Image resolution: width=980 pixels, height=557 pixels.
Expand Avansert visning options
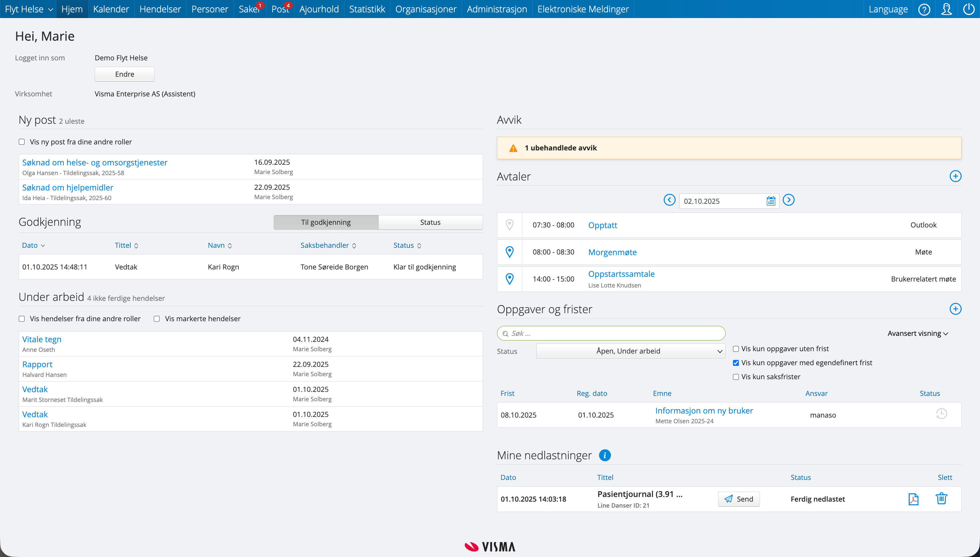tap(917, 334)
